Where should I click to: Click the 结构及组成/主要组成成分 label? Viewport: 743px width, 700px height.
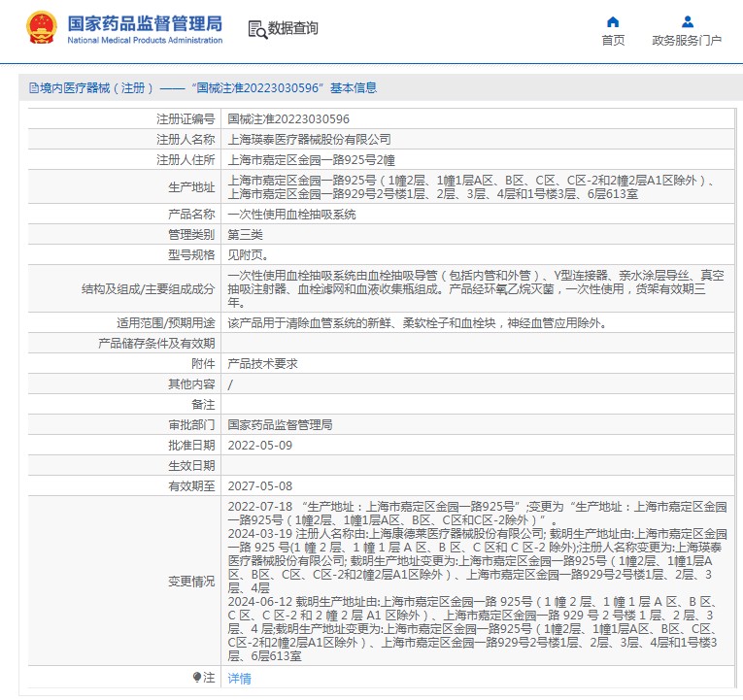149,289
